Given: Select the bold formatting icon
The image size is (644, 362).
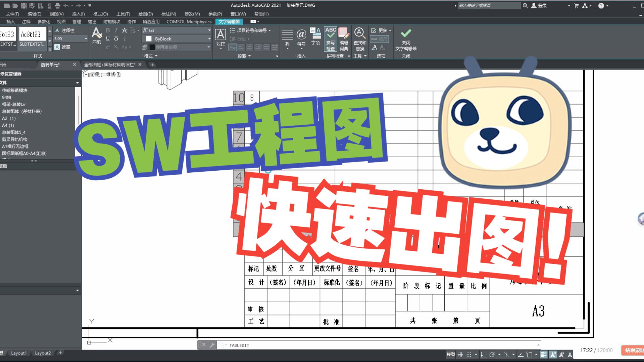Looking at the screenshot, I should [x=108, y=30].
